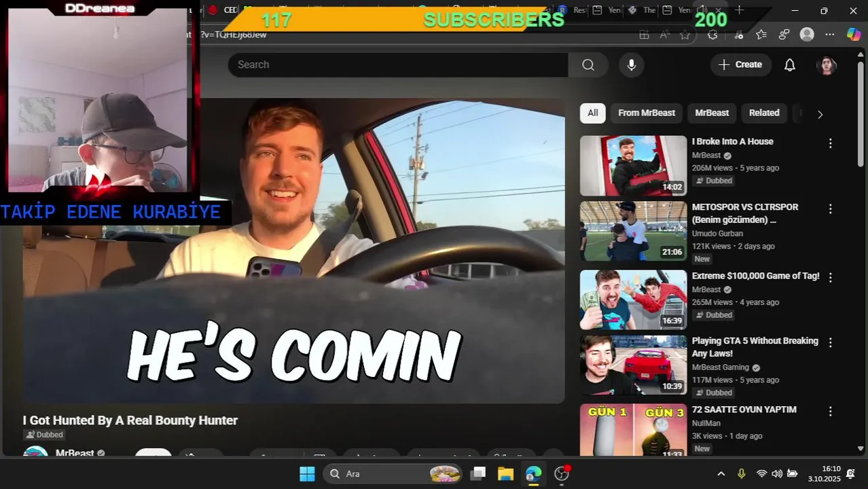
Task: Open options for I Broke Into A House
Action: point(830,143)
